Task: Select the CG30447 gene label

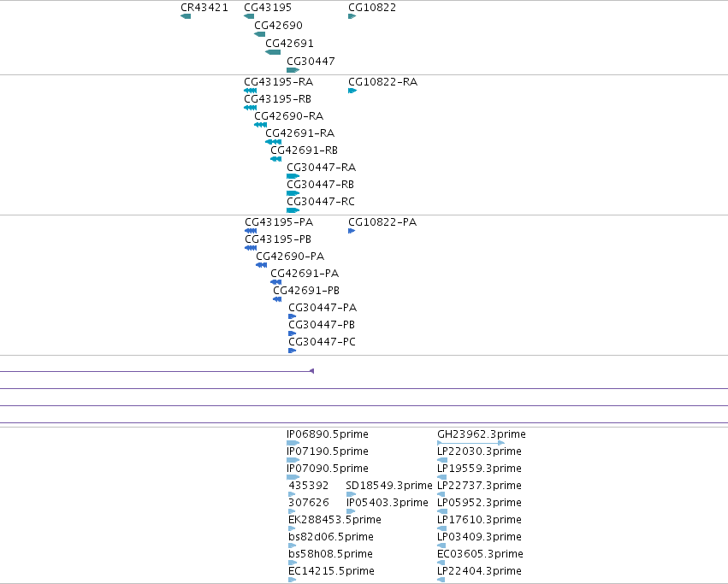Action: [x=311, y=62]
